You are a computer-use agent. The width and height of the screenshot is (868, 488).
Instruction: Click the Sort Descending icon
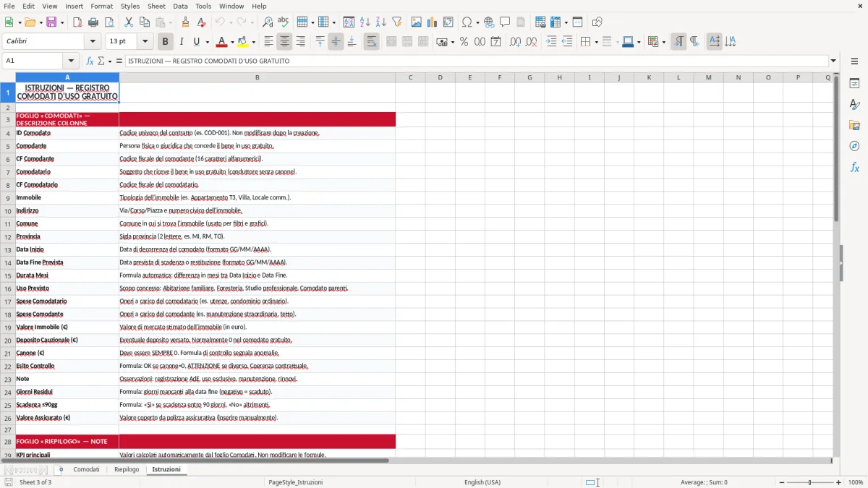pos(380,22)
